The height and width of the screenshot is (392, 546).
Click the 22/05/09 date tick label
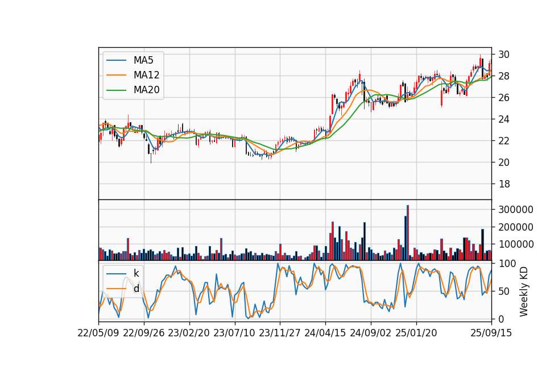click(x=98, y=333)
